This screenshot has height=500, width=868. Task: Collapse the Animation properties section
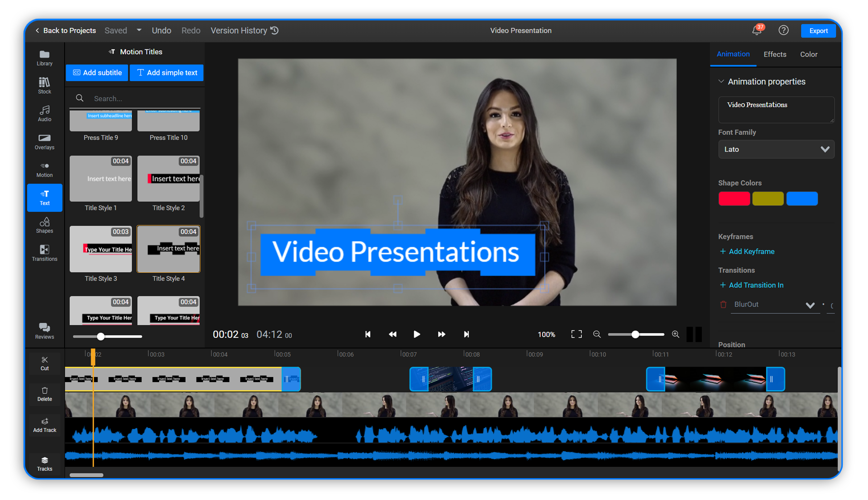click(x=722, y=81)
